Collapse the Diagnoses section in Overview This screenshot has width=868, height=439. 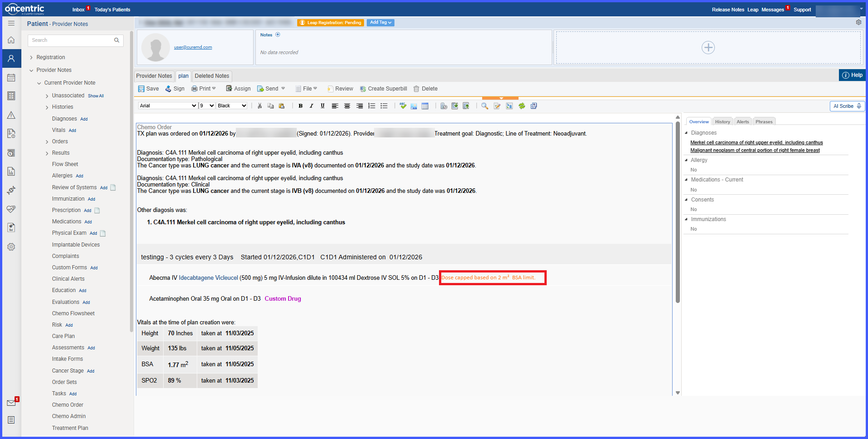[686, 133]
